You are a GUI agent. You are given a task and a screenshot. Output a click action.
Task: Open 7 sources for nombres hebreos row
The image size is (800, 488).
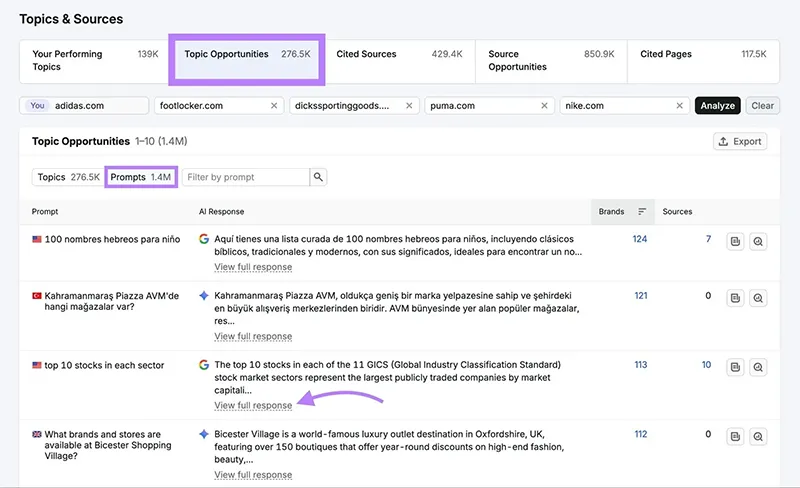click(x=708, y=239)
